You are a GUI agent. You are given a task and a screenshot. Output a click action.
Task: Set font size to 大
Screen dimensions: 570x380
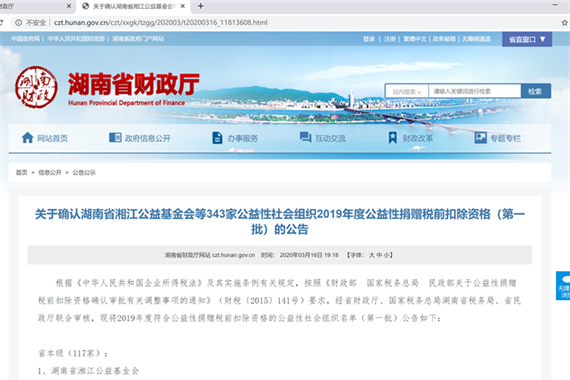point(372,255)
